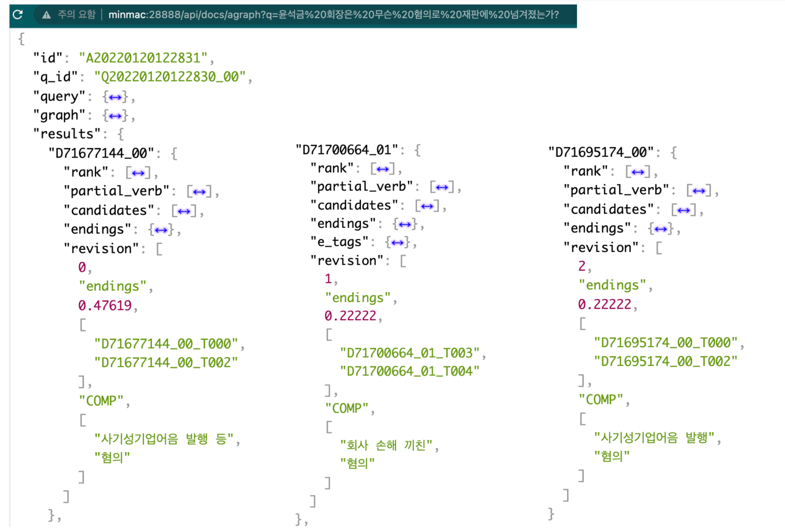Expand "partial_verb" array under D71677144_00
Viewport: 785px width, 532px height.
point(199,192)
